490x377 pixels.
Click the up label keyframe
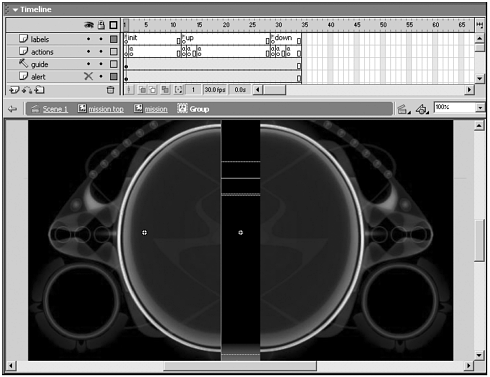184,39
